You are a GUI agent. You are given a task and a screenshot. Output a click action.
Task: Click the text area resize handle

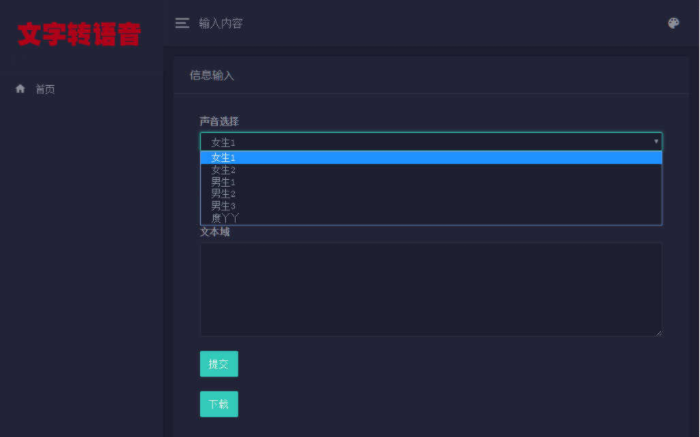tap(658, 332)
